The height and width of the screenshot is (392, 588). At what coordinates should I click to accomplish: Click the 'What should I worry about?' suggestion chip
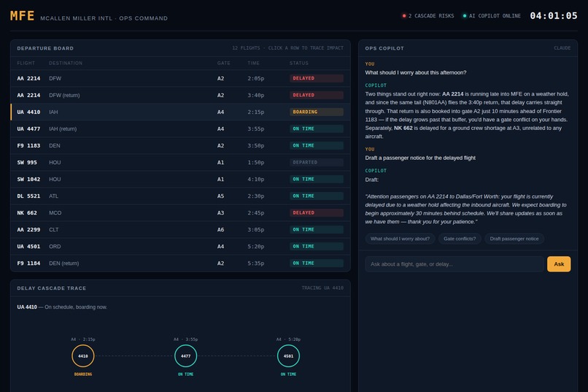coord(400,239)
